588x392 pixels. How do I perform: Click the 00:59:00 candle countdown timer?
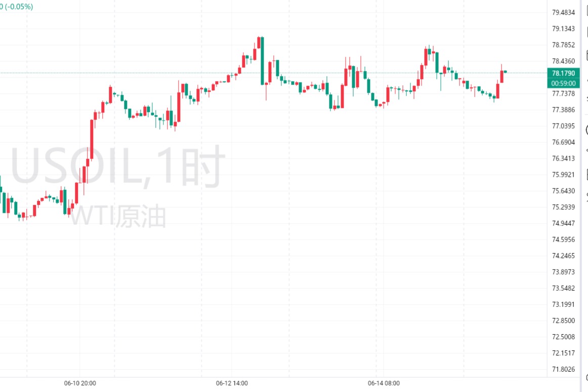click(563, 83)
